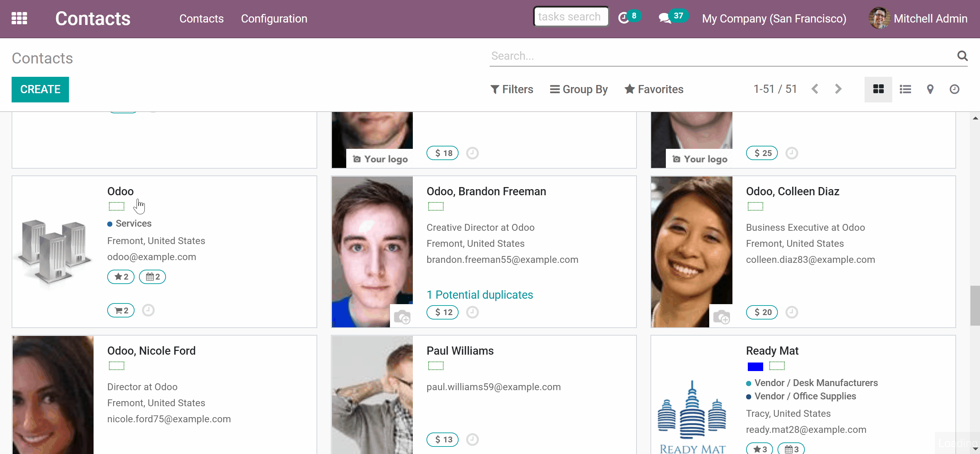Open the Ready Mat logo thumbnail

click(x=691, y=416)
